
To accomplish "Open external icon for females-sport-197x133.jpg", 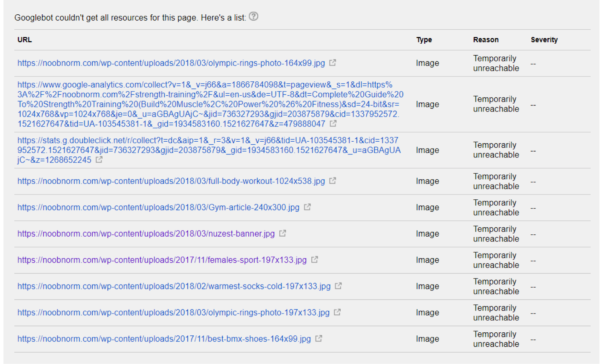I will (315, 260).
